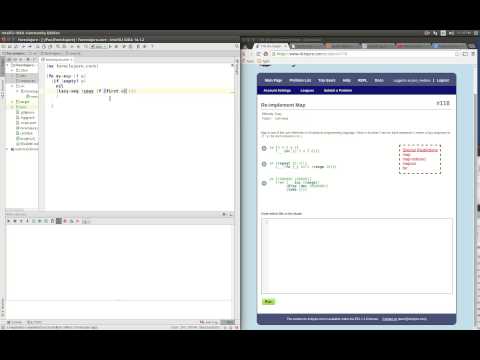Open system clock in top panel
Image resolution: width=480 pixels, height=360 pixels.
click(464, 33)
